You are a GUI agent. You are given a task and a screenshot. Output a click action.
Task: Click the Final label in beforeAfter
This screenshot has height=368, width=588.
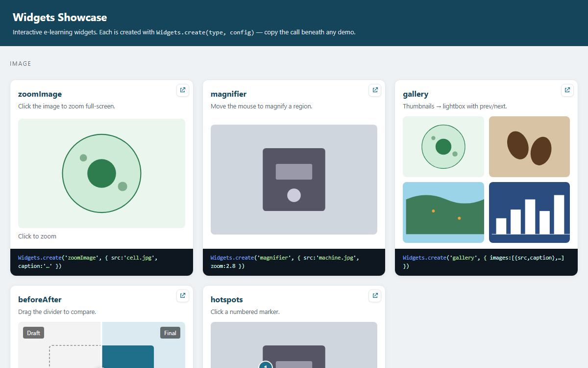pyautogui.click(x=170, y=333)
